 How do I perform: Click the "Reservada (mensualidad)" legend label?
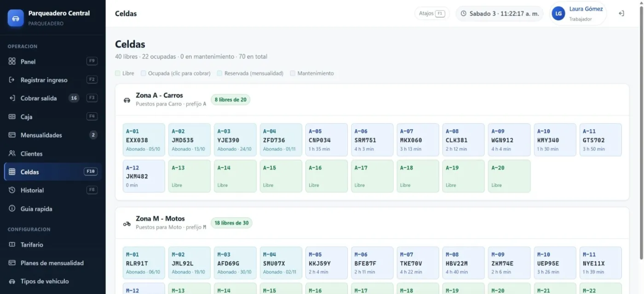253,74
